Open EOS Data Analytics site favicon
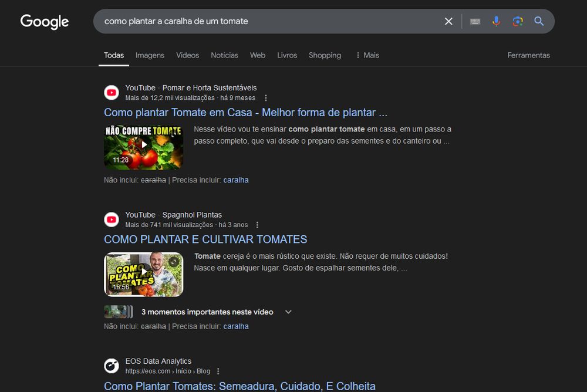This screenshot has width=587, height=392. pos(111,366)
